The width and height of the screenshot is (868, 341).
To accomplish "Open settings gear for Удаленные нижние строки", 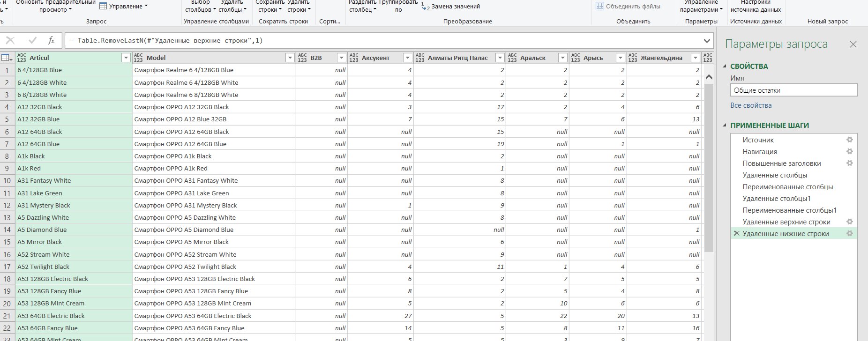I will (849, 233).
